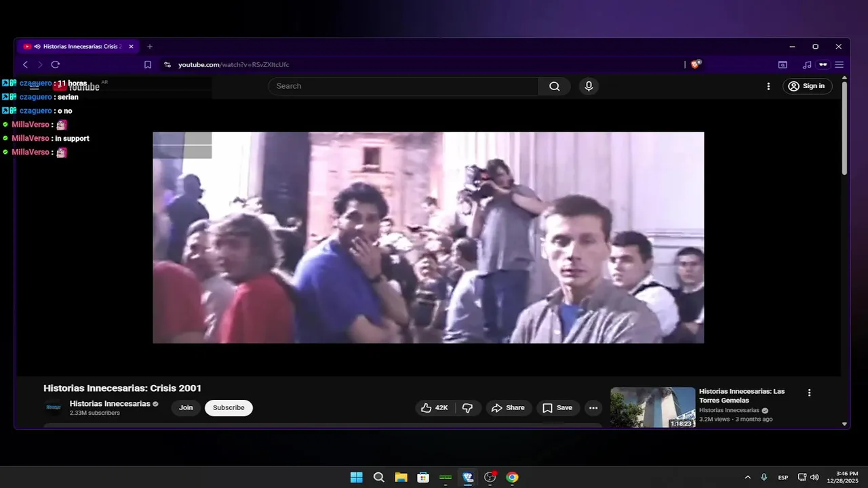Click the microphone tray icon
The width and height of the screenshot is (868, 488).
(764, 477)
